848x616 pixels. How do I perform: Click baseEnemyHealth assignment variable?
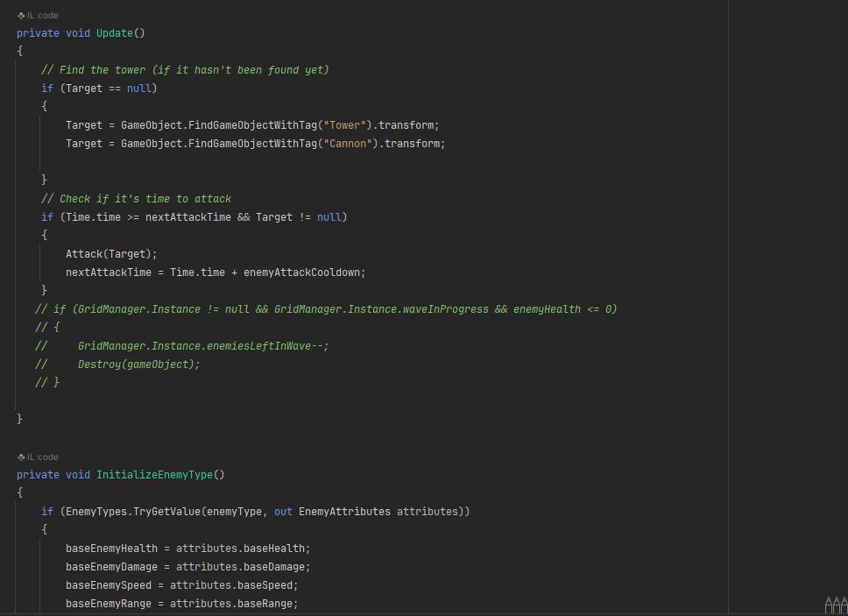[x=111, y=549]
